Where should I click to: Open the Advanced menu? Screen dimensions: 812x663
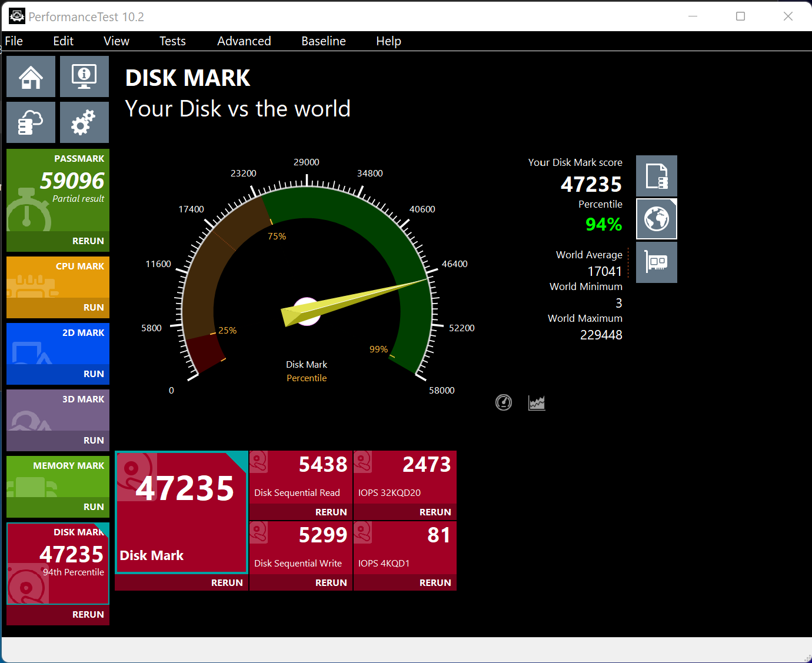click(244, 41)
